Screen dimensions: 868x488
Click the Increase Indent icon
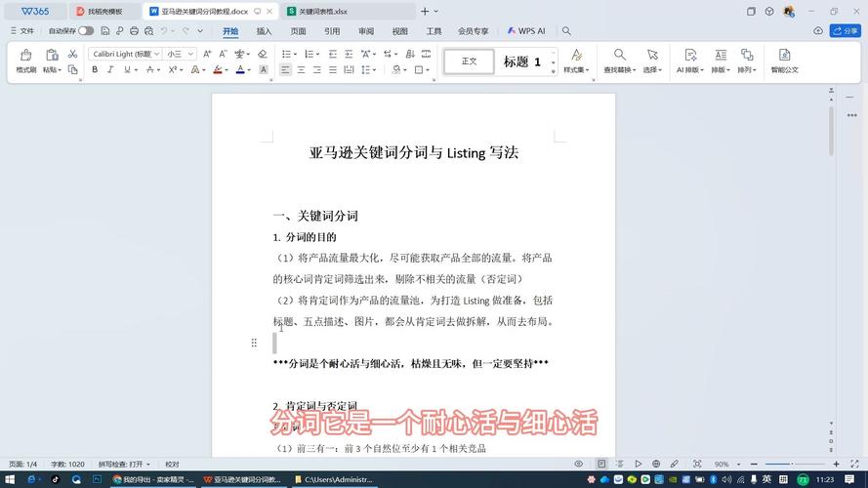click(x=349, y=54)
